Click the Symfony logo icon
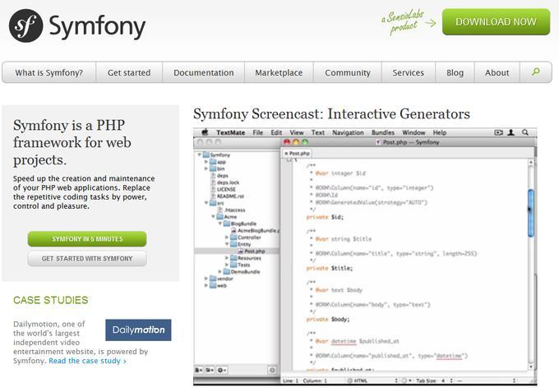 (x=26, y=25)
